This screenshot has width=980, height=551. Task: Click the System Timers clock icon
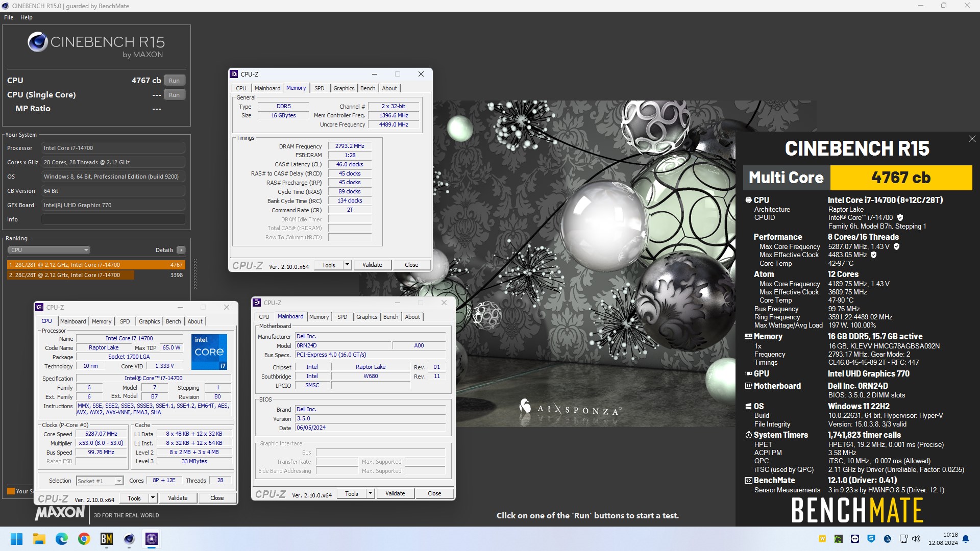click(748, 435)
